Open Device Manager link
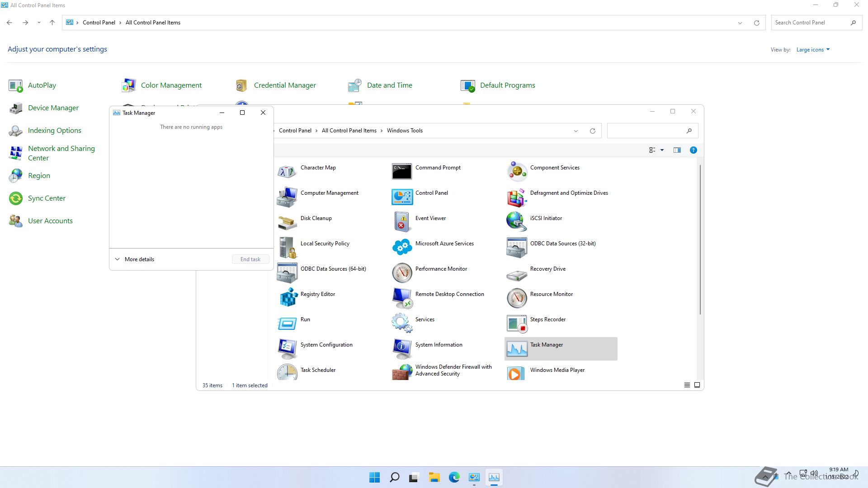Viewport: 868px width, 488px height. [53, 108]
